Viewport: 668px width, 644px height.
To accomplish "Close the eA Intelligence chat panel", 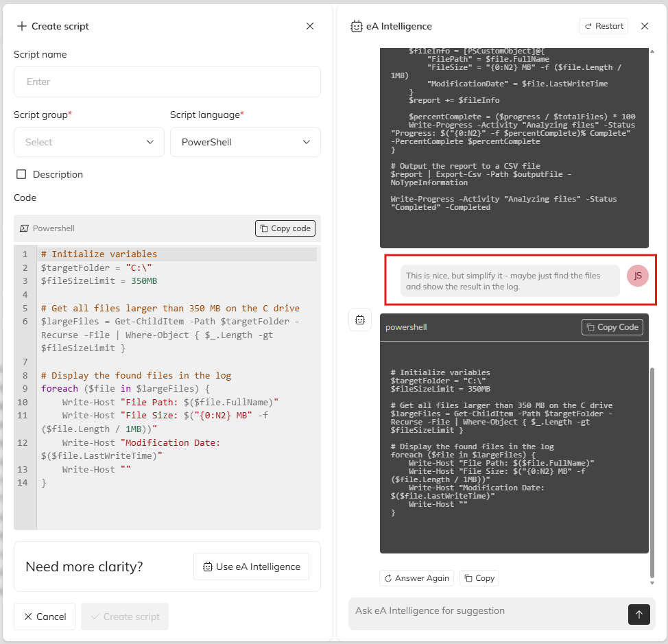I will point(645,26).
